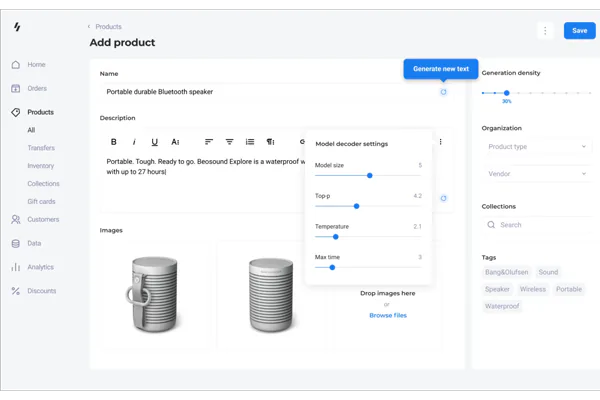
Task: Open the Product type dropdown
Action: [537, 147]
